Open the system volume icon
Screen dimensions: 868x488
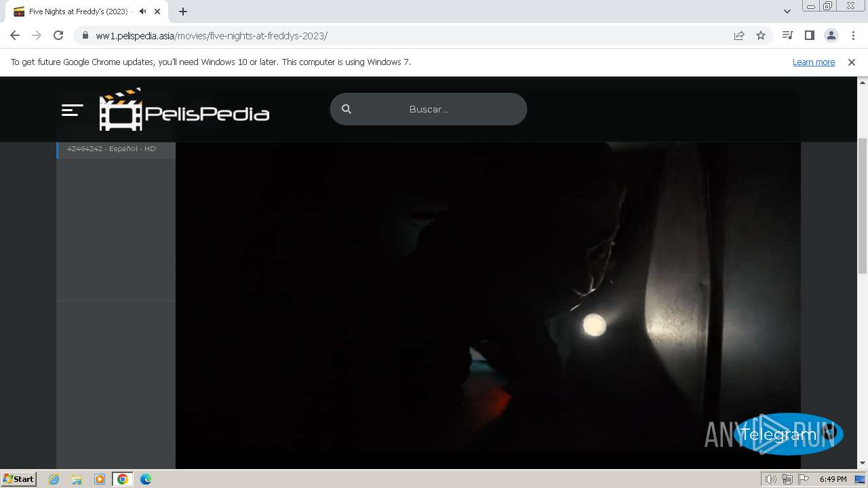pos(771,479)
